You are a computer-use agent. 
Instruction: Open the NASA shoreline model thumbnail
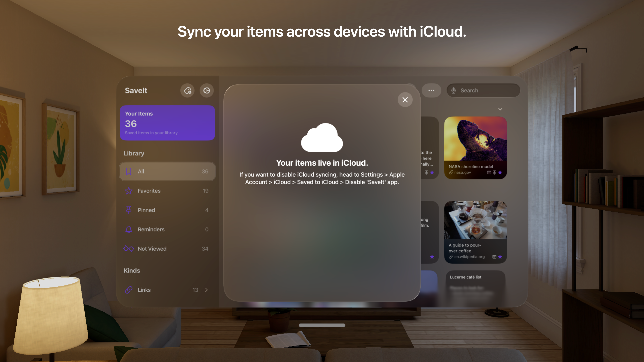coord(475,139)
